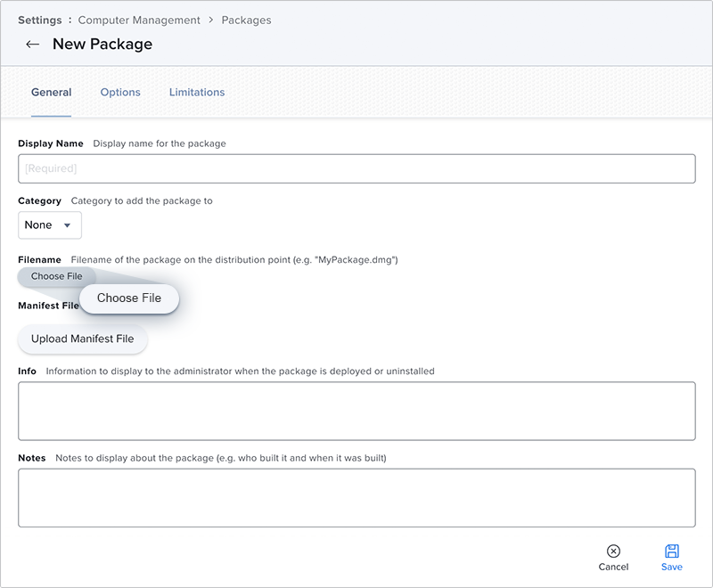Click the Info field label
Image resolution: width=713 pixels, height=588 pixels.
click(x=28, y=372)
